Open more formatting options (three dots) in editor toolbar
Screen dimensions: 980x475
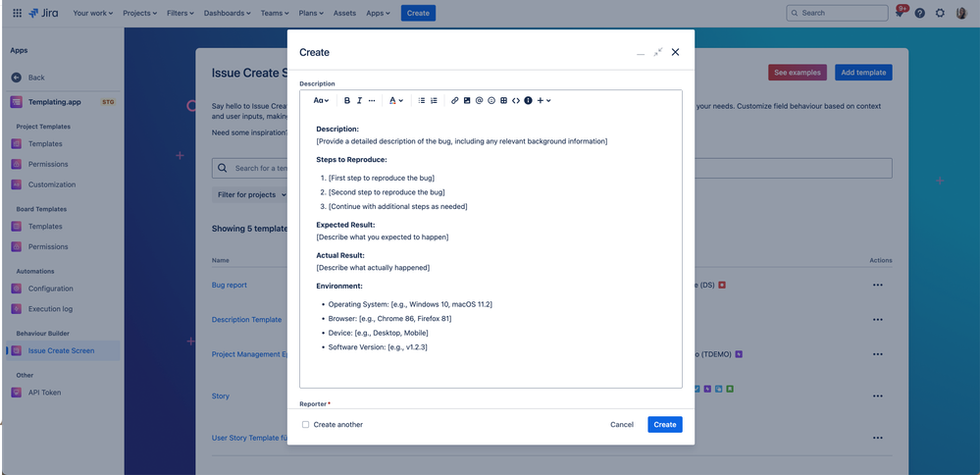(372, 101)
